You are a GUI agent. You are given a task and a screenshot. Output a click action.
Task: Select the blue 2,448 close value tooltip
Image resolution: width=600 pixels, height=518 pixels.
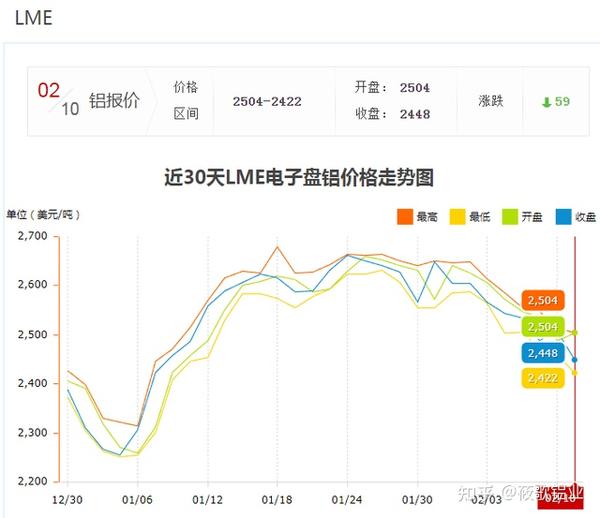pos(543,353)
